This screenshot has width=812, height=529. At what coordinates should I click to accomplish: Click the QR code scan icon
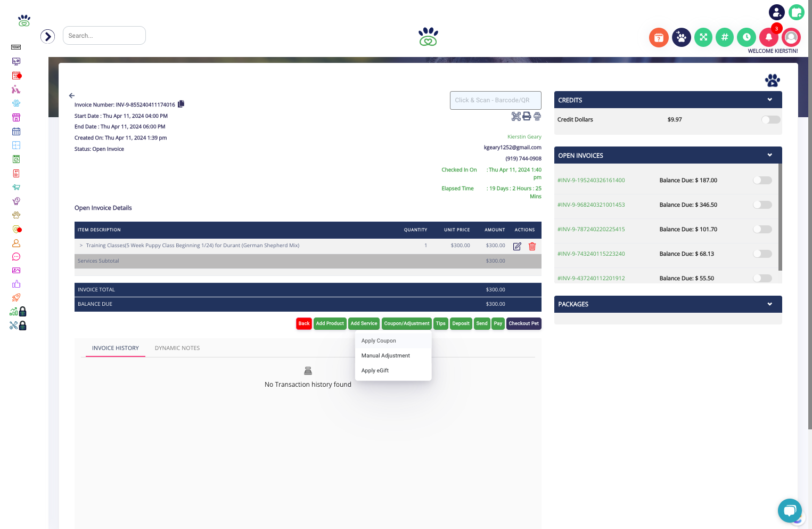pyautogui.click(x=516, y=116)
